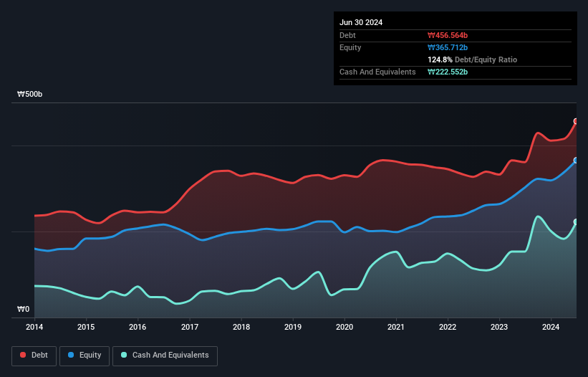The width and height of the screenshot is (588, 377).
Task: Click the Debt row label in tooltip
Action: click(347, 35)
